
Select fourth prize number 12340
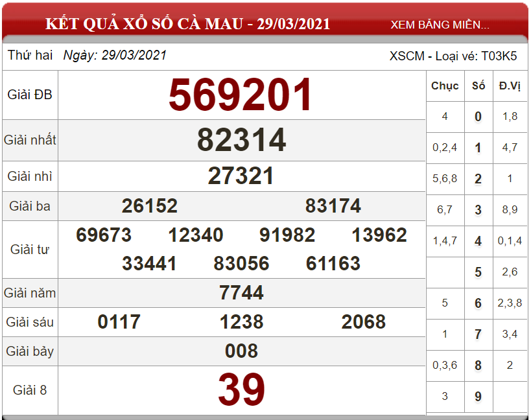coord(196,235)
